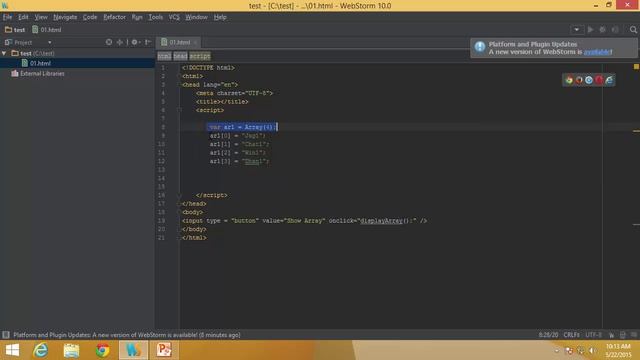Open in Safari from the browser popup
Screen dimensions: 640x360
tap(589, 80)
